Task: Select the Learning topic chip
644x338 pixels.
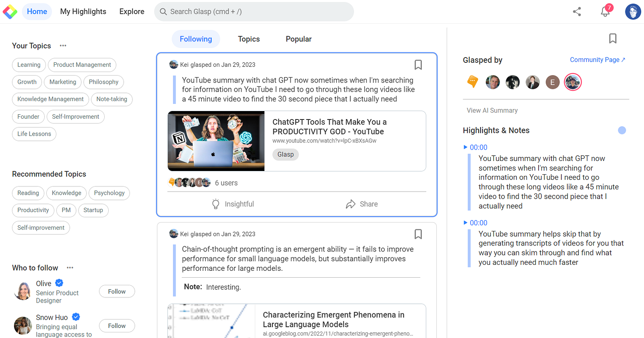Action: pyautogui.click(x=29, y=65)
